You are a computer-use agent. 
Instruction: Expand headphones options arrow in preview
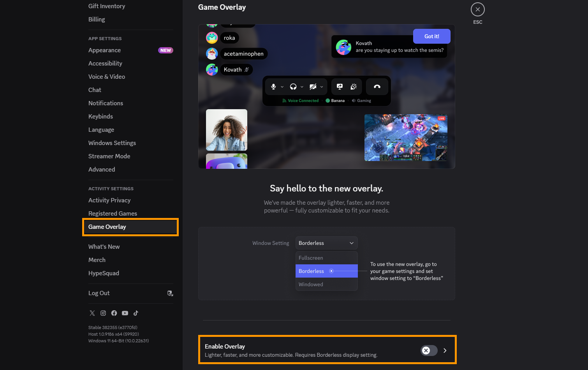pyautogui.click(x=302, y=87)
